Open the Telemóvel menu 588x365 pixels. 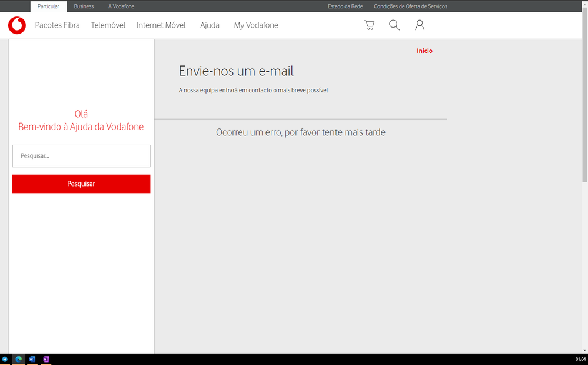pos(108,25)
